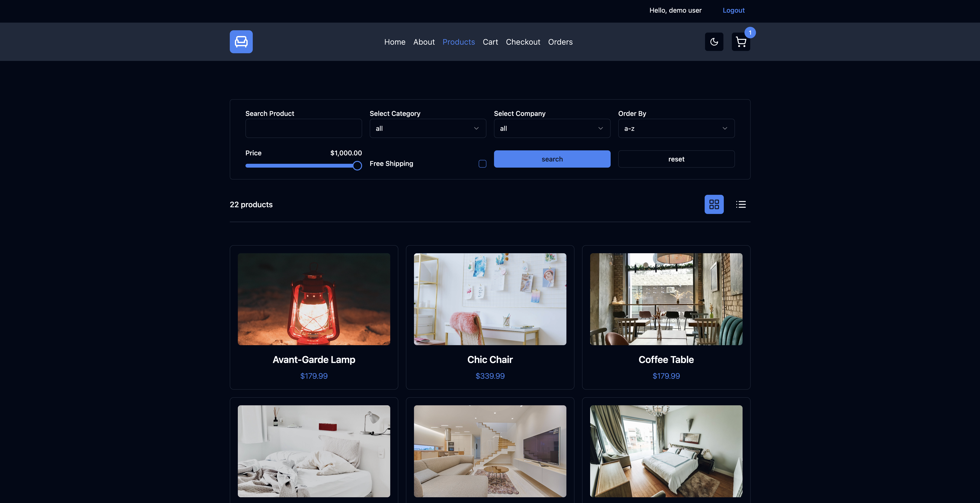The width and height of the screenshot is (980, 503).
Task: Open the Coffee Table product title
Action: click(x=666, y=360)
